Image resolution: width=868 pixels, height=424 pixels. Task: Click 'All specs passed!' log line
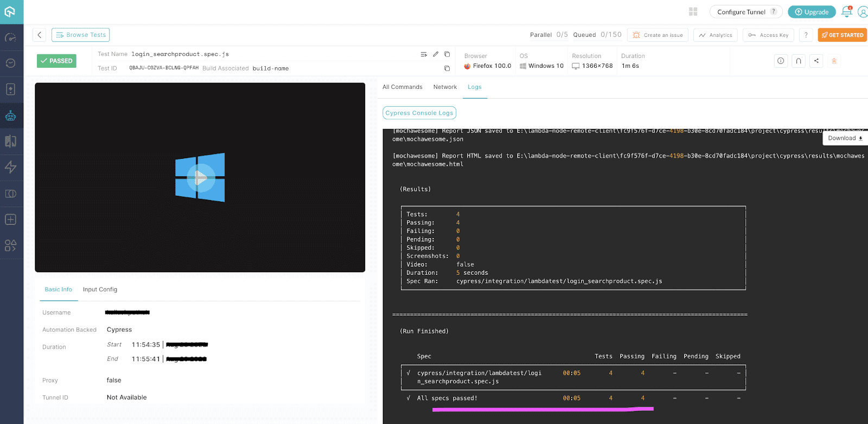point(447,398)
